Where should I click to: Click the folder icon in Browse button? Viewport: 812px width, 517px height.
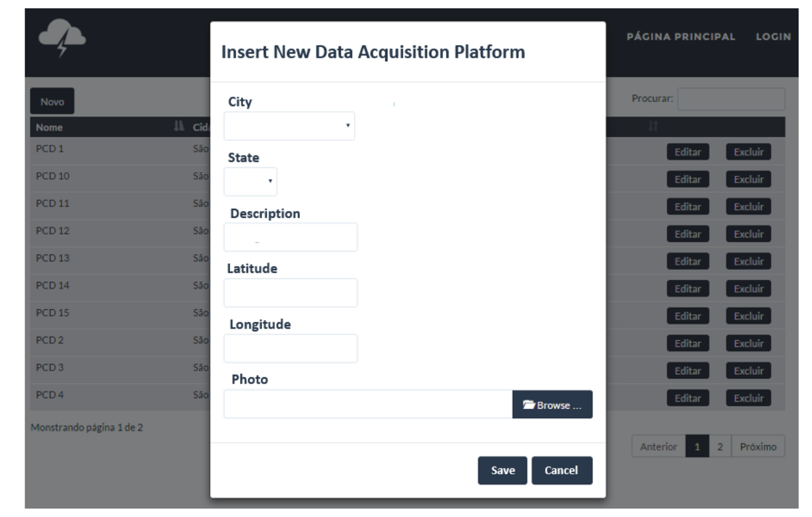528,405
